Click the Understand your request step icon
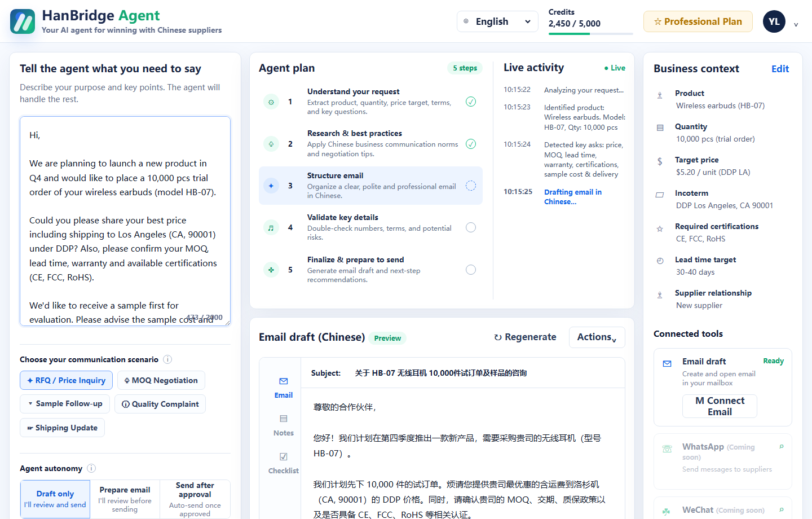The height and width of the screenshot is (519, 812). point(271,102)
